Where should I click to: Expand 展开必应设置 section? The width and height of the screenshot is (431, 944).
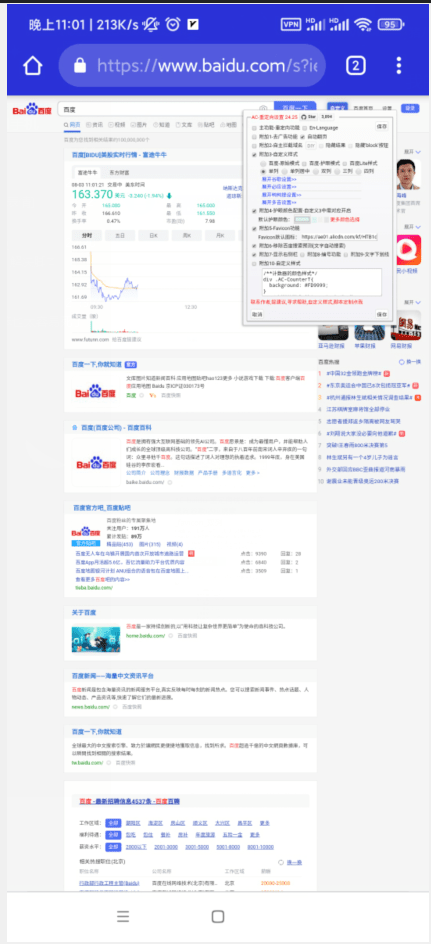click(279, 187)
